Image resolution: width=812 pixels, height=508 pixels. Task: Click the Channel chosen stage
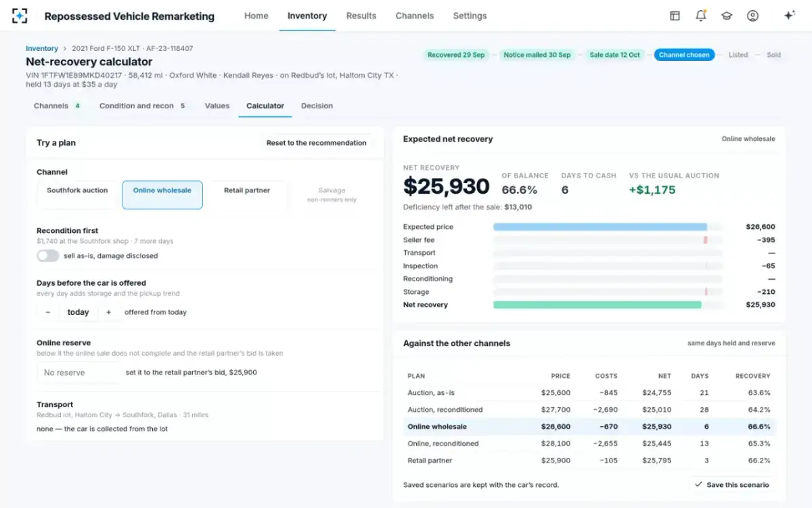[684, 55]
